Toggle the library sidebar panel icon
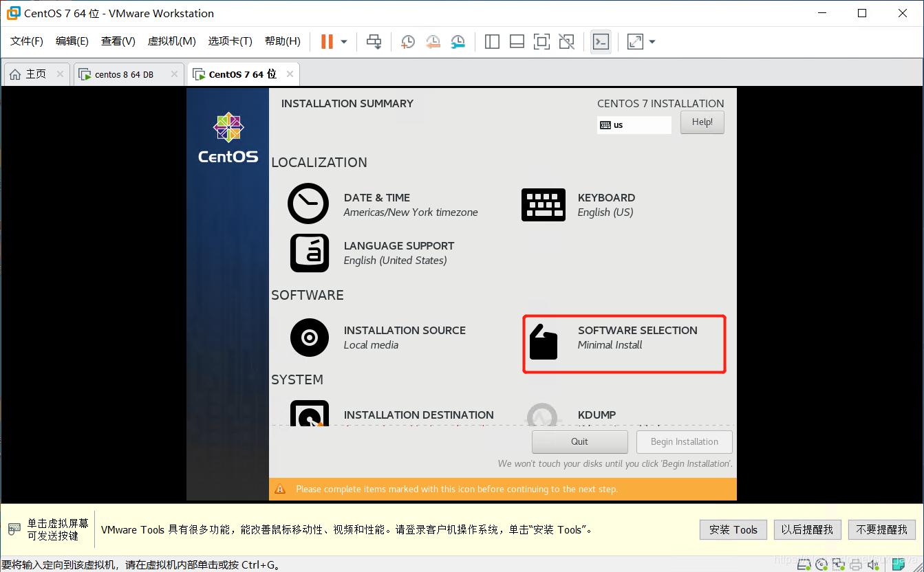The height and width of the screenshot is (572, 924). coord(492,42)
